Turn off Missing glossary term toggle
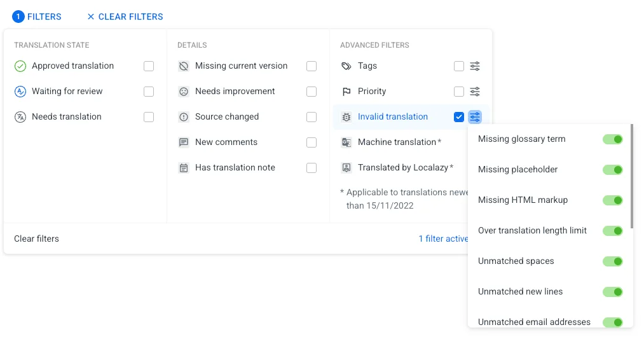 (x=613, y=139)
